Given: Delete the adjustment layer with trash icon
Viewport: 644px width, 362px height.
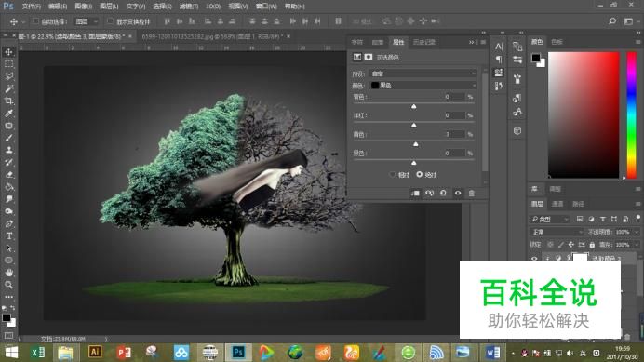Looking at the screenshot, I should coord(472,194).
